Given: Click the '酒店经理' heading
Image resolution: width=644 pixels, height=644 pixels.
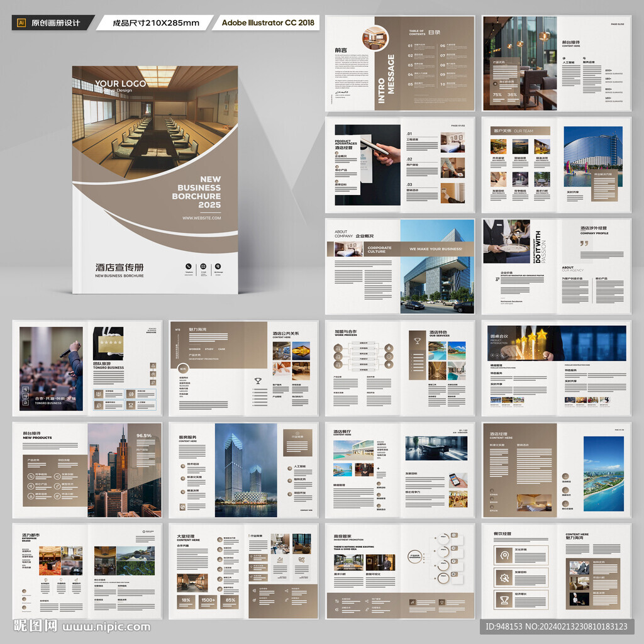Looking at the screenshot, I should (x=499, y=434).
